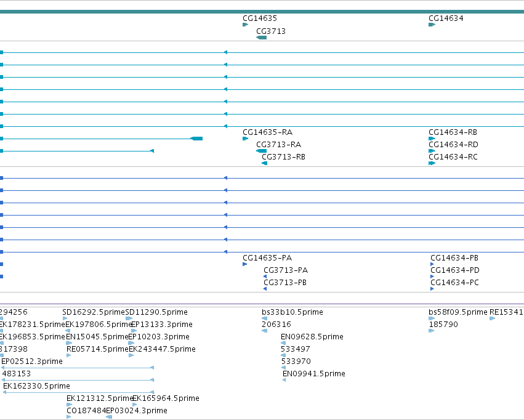Select the CG14634 gene label
The height and width of the screenshot is (420, 524).
pos(446,18)
